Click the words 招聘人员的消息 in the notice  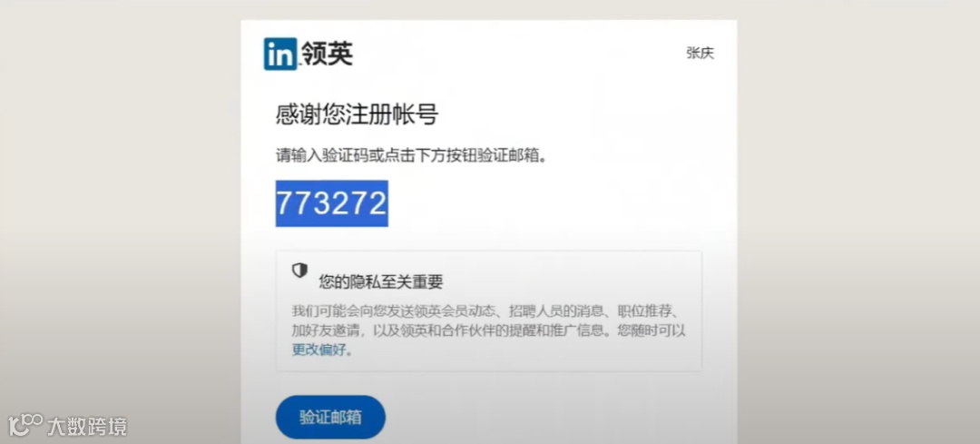click(556, 311)
